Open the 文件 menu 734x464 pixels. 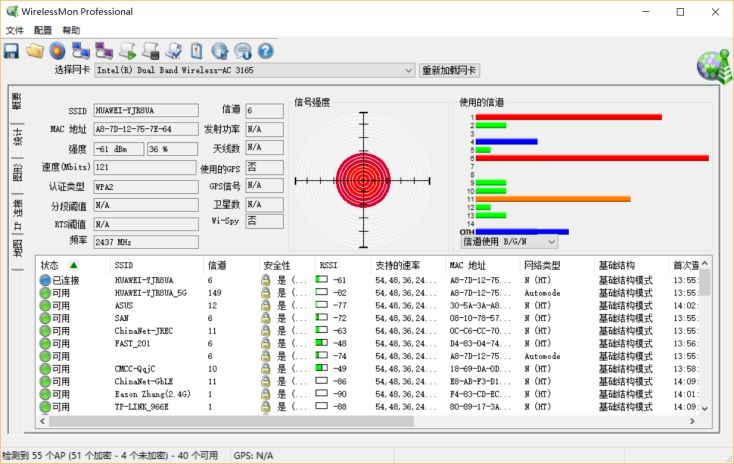point(15,30)
